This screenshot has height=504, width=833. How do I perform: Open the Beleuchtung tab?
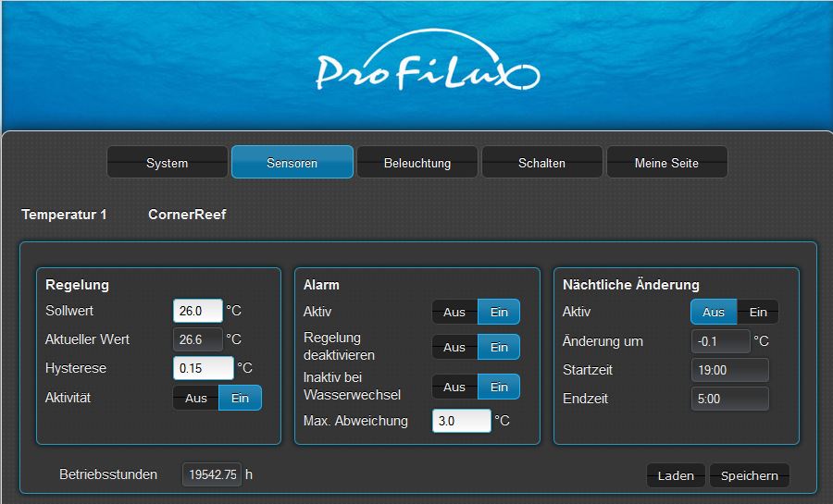417,163
